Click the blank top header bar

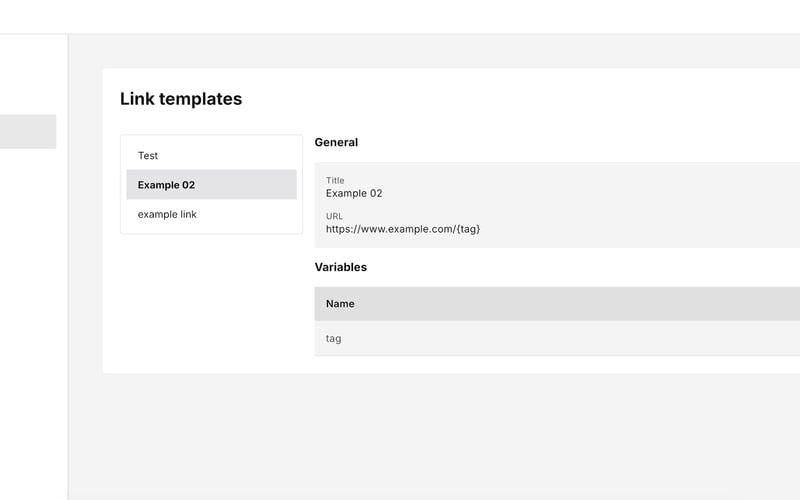point(400,17)
